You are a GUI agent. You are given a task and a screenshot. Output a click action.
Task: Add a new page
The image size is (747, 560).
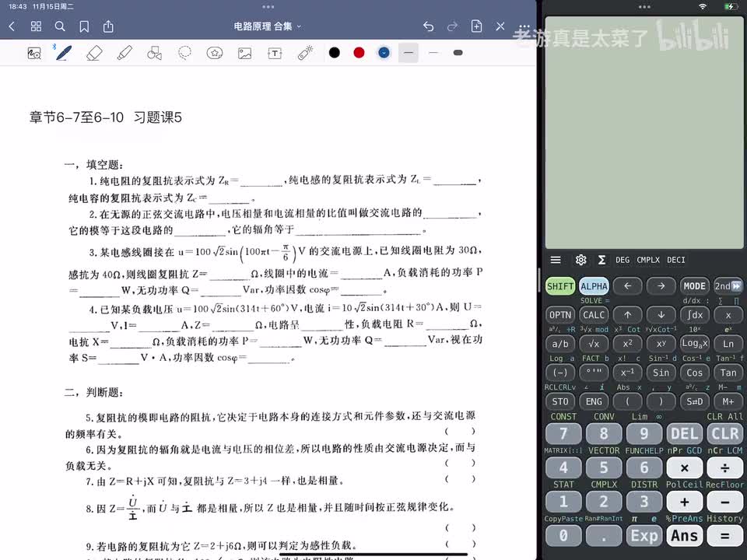[x=476, y=26]
